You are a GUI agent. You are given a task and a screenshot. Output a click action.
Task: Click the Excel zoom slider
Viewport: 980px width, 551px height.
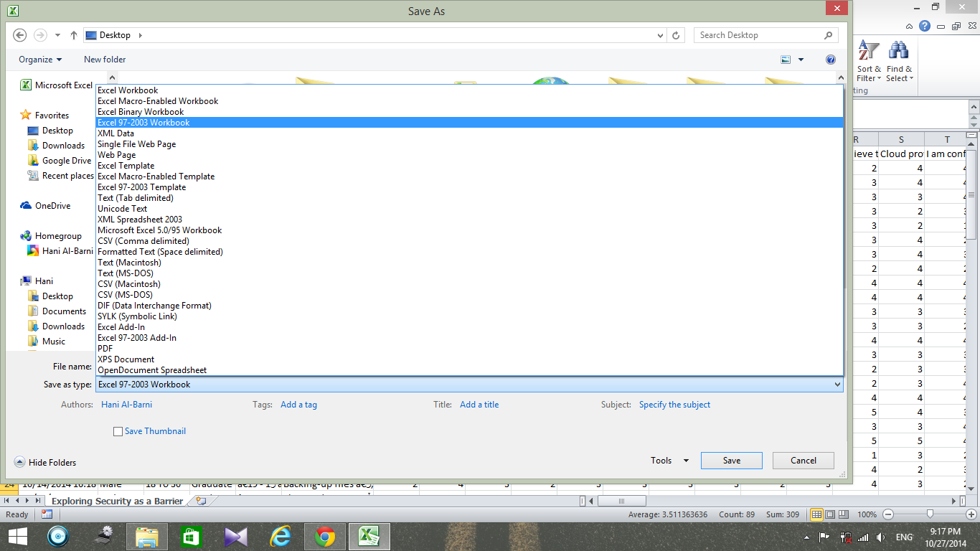coord(930,514)
